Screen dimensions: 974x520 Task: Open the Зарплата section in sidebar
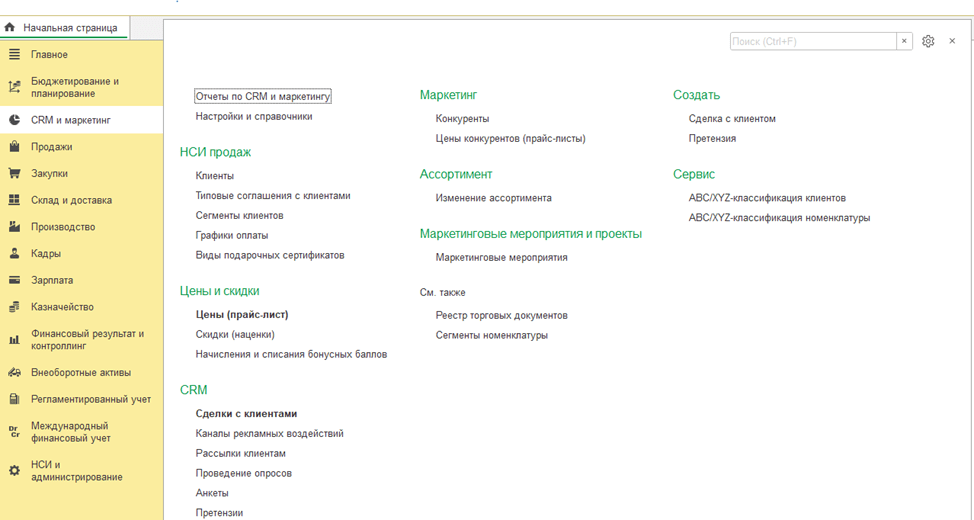[51, 280]
